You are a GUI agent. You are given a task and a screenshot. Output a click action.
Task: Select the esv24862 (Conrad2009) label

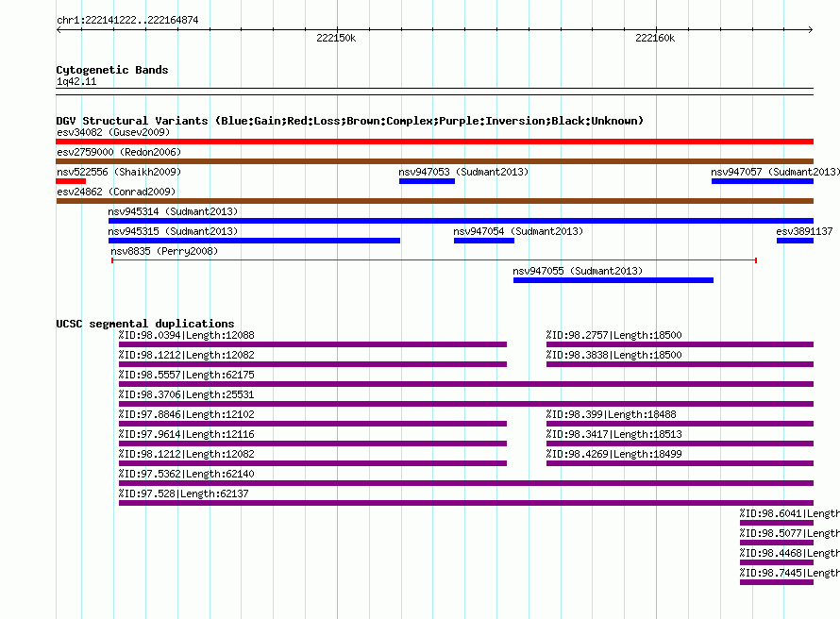click(x=116, y=192)
